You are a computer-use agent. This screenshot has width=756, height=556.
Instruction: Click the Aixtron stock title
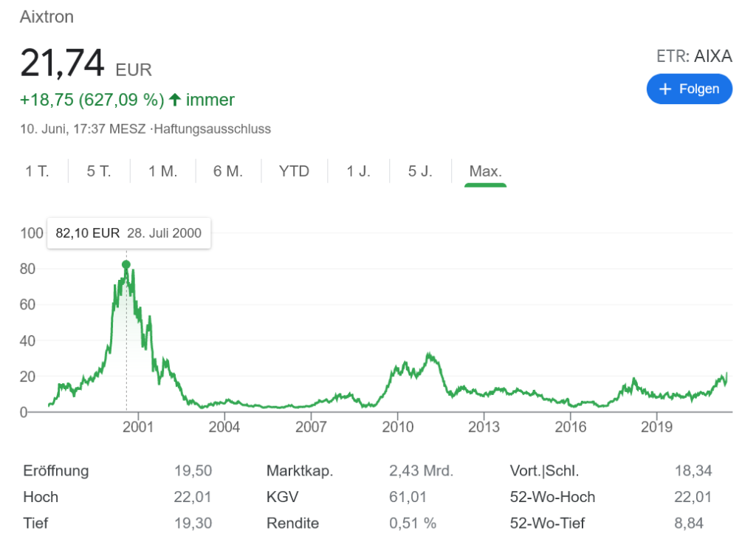pos(47,17)
